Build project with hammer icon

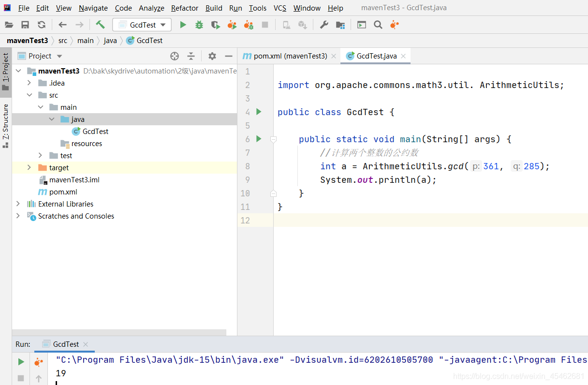(100, 25)
